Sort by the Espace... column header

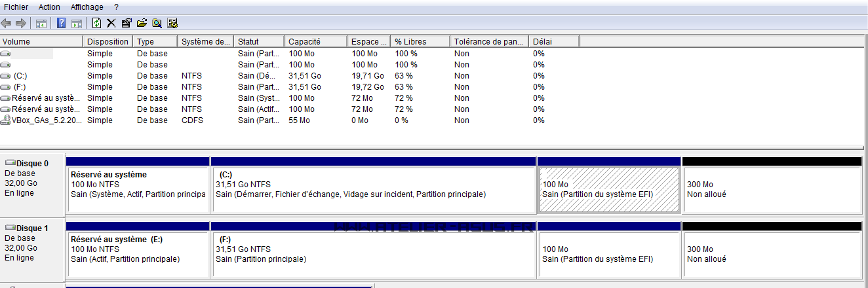pyautogui.click(x=368, y=41)
